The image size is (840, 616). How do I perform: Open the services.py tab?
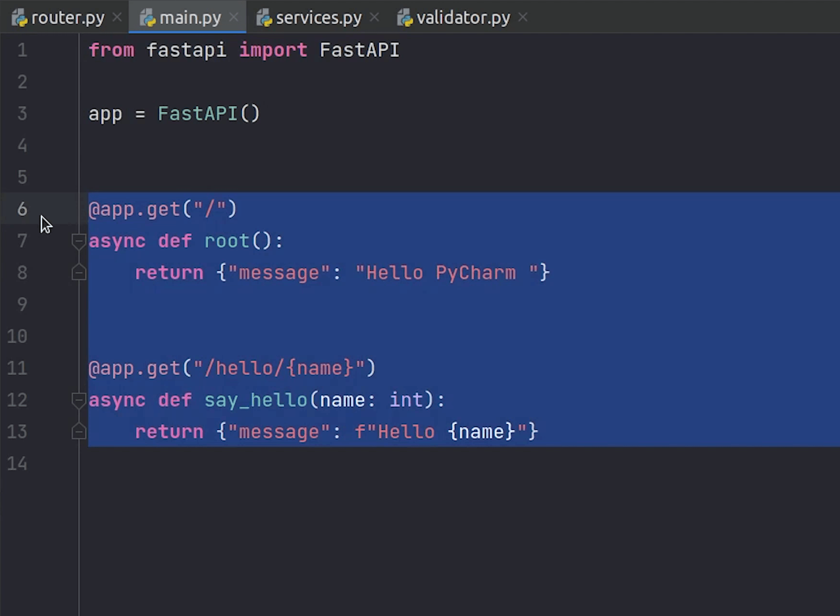click(x=319, y=18)
